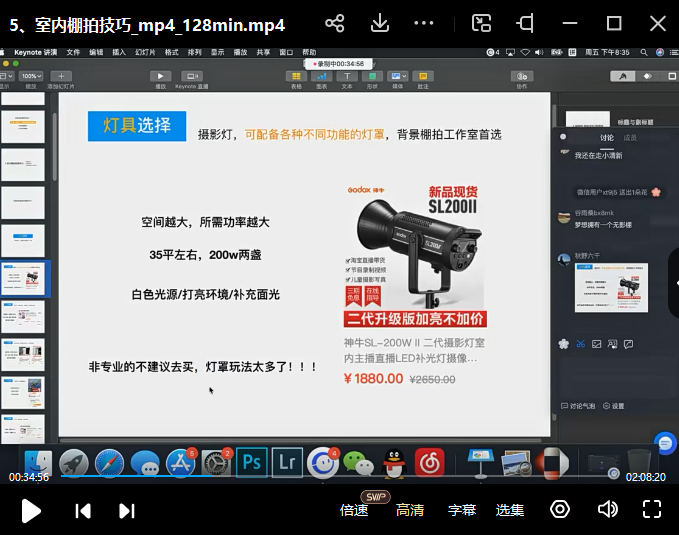Open the 字幕 subtitle options
The height and width of the screenshot is (535, 679).
(x=462, y=510)
